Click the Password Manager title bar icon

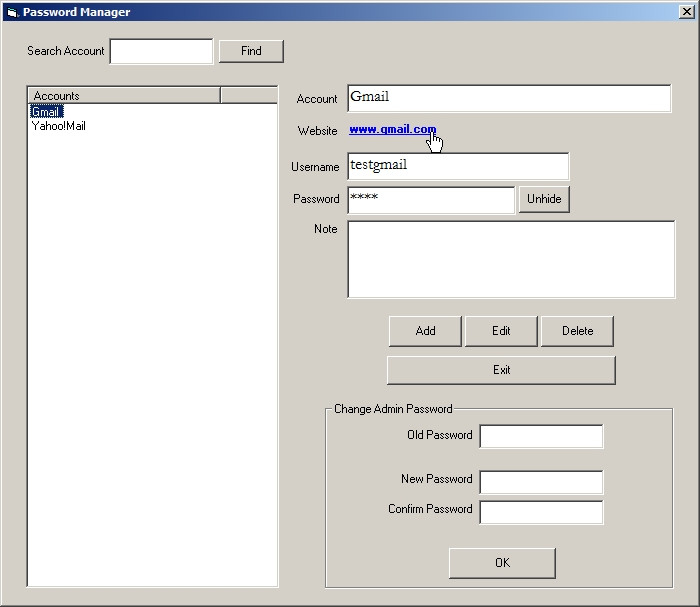pos(11,12)
